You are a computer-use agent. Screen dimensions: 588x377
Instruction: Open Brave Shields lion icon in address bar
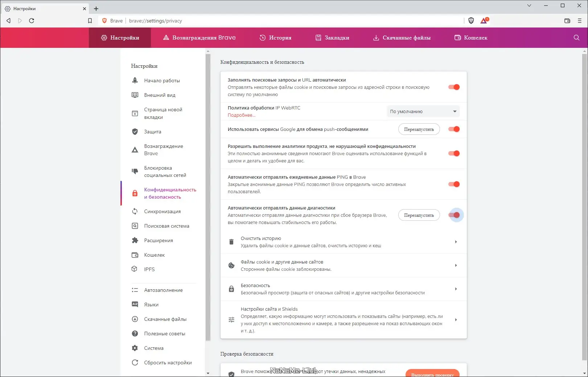click(x=471, y=21)
